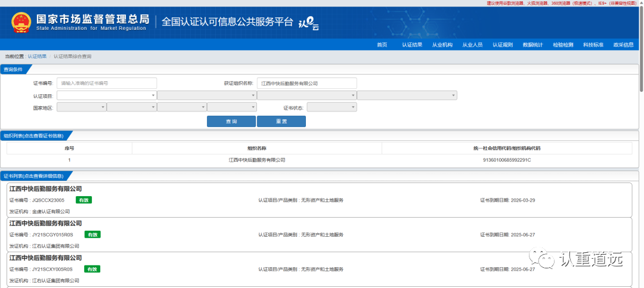644x288 pixels.
Task: Expand the first 认证项目 dropdown
Action: [107, 95]
